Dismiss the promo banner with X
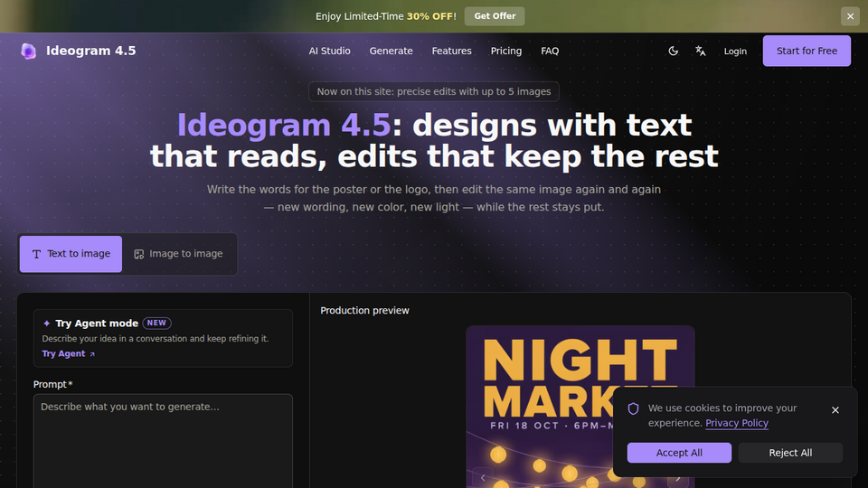868x488 pixels. tap(850, 16)
